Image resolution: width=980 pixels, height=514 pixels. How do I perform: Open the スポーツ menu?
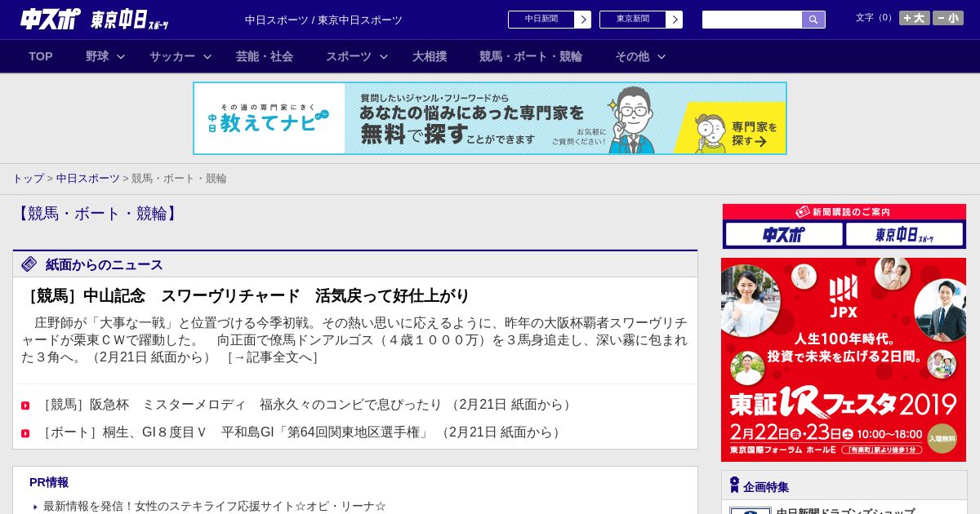[349, 56]
